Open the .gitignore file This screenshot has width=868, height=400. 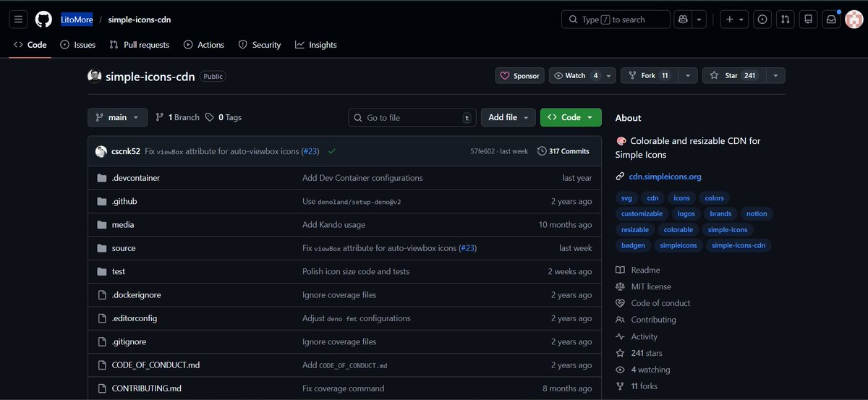click(129, 341)
